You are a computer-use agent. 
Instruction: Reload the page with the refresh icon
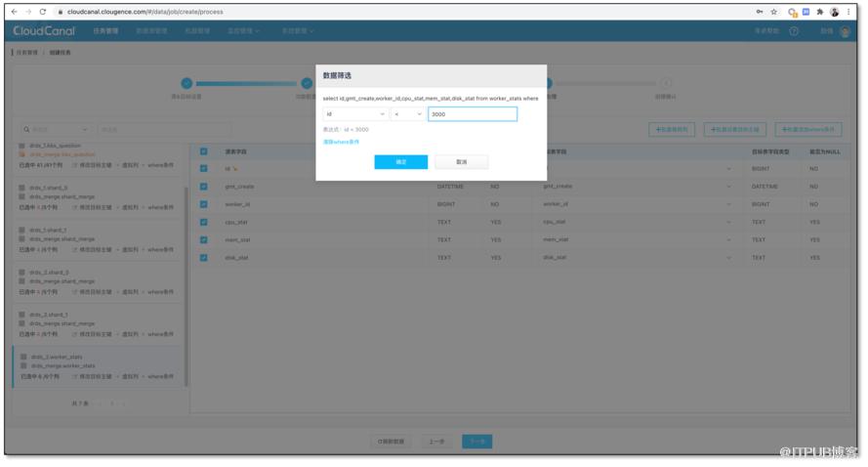point(43,12)
